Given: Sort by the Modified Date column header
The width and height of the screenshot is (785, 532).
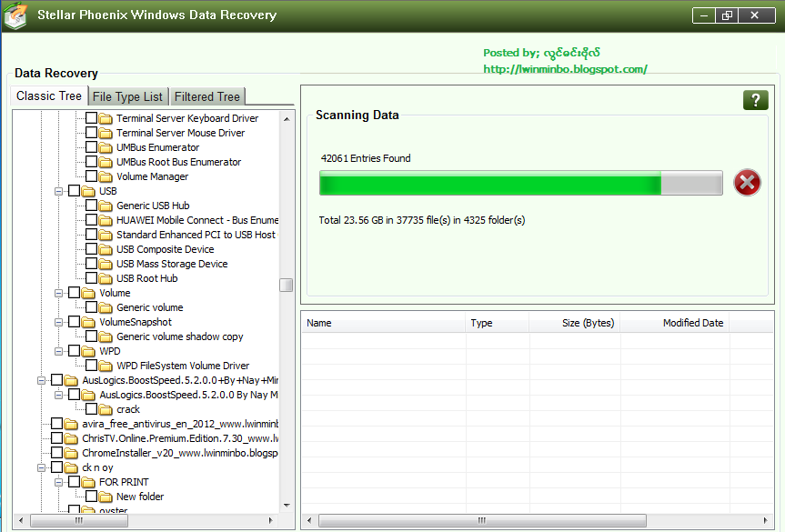Looking at the screenshot, I should click(x=675, y=323).
